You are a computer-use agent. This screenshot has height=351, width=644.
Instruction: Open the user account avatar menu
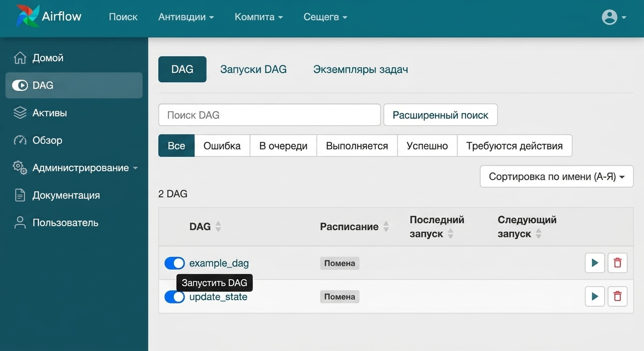pyautogui.click(x=614, y=17)
